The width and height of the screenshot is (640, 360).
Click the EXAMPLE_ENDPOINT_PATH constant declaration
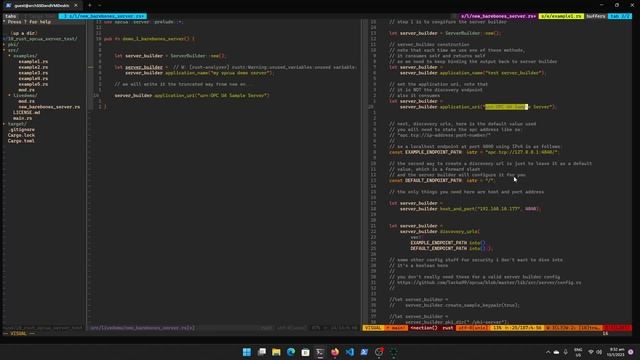click(474, 152)
